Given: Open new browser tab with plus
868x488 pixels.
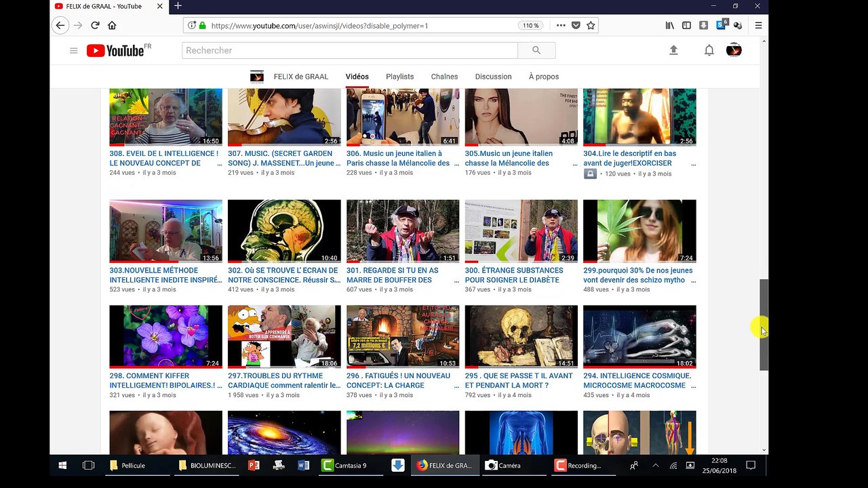Looking at the screenshot, I should click(178, 6).
